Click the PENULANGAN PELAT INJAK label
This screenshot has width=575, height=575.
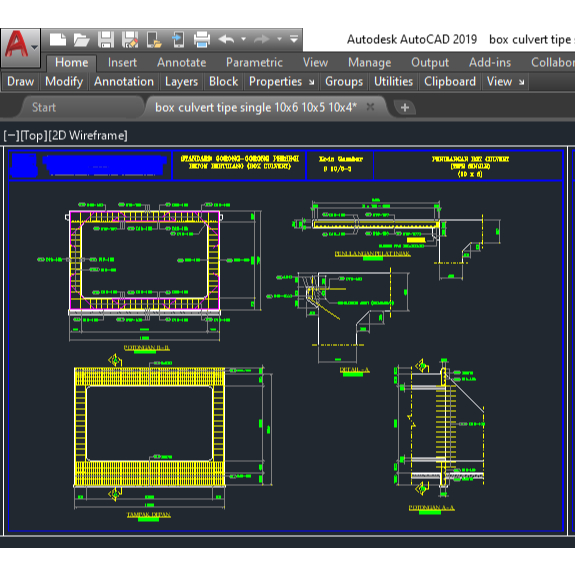coord(373,253)
